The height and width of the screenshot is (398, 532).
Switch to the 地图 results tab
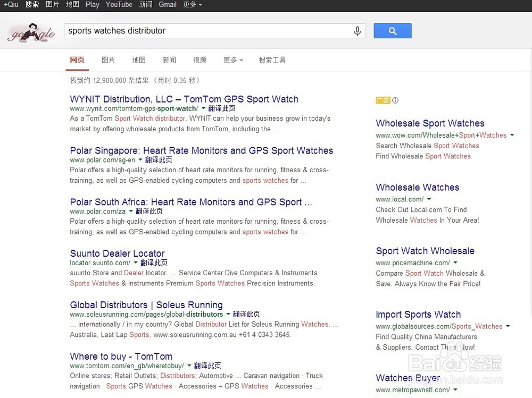coord(139,60)
